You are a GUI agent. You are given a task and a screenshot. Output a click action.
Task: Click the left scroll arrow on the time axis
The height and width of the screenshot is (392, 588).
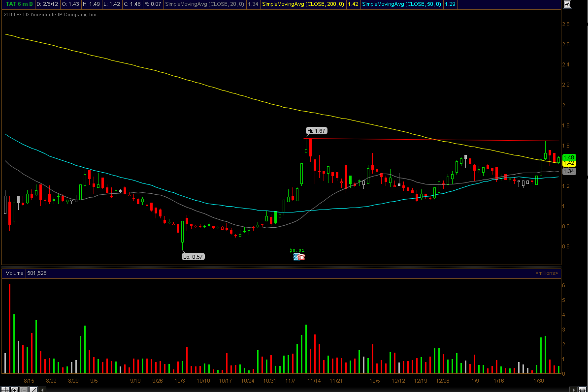[42, 390]
